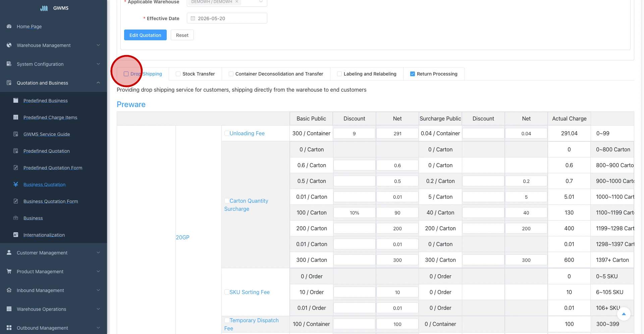The width and height of the screenshot is (644, 334).
Task: Click the Home Page dashboard icon
Action: click(x=9, y=26)
